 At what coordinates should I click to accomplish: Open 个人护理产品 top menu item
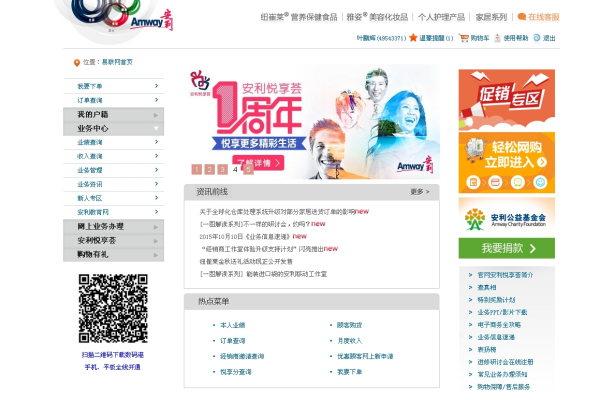pos(441,17)
